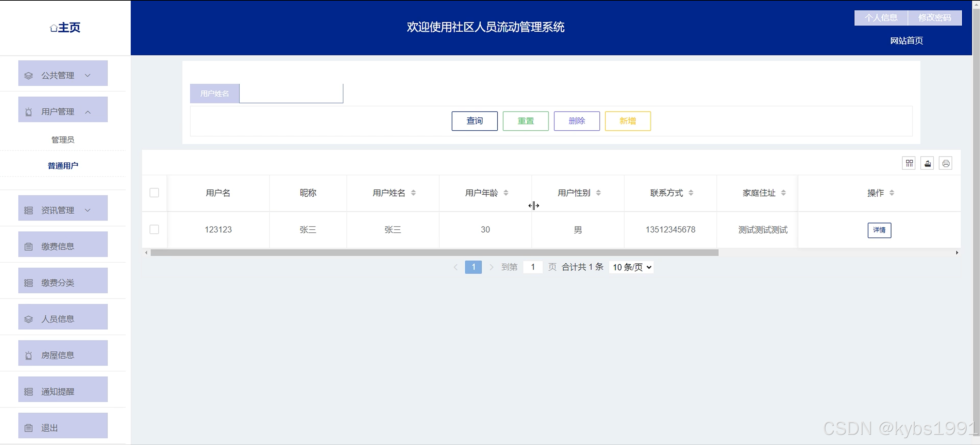This screenshot has width=980, height=445.
Task: Click the table print icon
Action: 945,164
